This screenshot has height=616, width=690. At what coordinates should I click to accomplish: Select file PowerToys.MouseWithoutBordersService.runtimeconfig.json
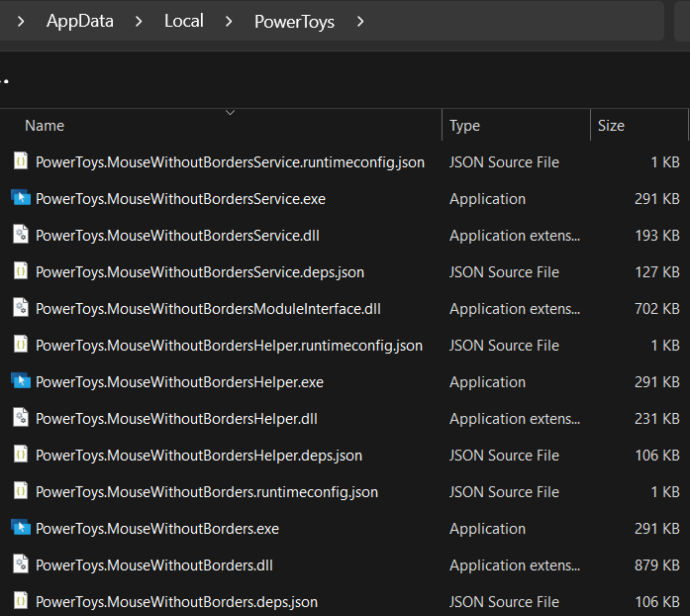click(x=230, y=162)
